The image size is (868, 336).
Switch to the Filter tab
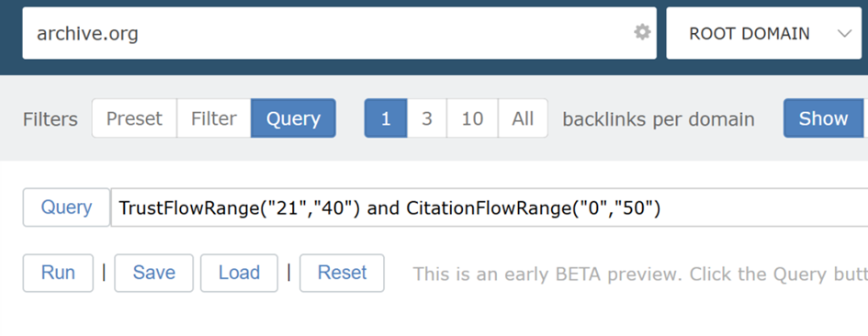click(x=214, y=118)
